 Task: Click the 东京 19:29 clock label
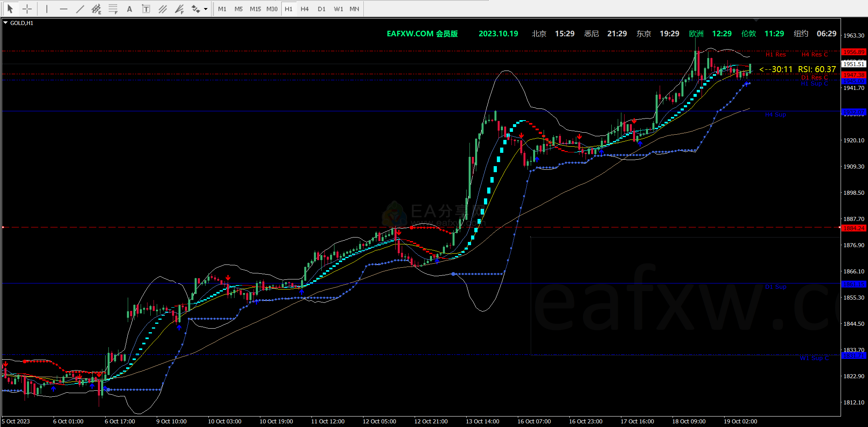658,34
